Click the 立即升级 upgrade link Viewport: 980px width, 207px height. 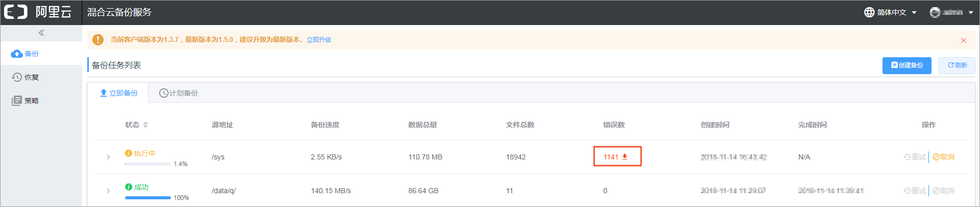click(319, 39)
